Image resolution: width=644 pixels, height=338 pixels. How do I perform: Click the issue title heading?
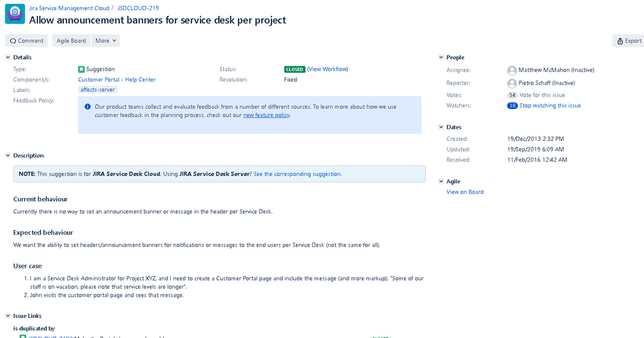click(x=157, y=20)
